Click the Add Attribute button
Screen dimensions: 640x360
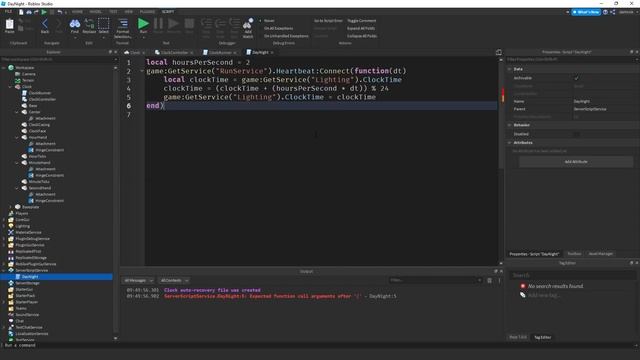click(x=576, y=162)
